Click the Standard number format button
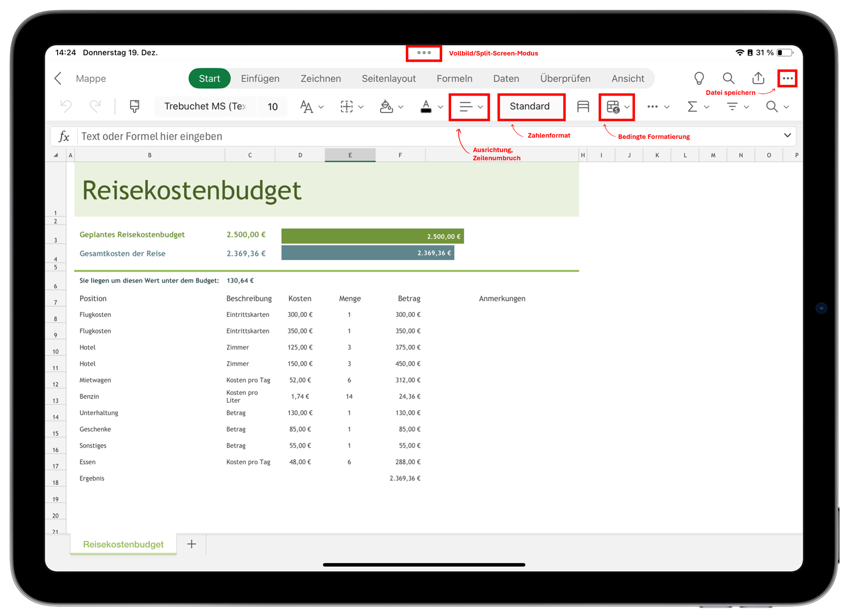Image resolution: width=848 pixels, height=616 pixels. pyautogui.click(x=530, y=107)
